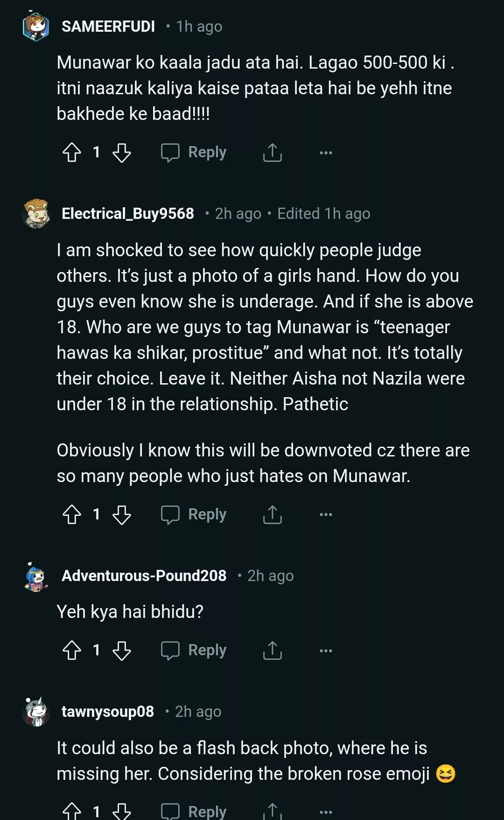504x820 pixels.
Task: Share SAMEERFUDI's comment
Action: click(273, 152)
